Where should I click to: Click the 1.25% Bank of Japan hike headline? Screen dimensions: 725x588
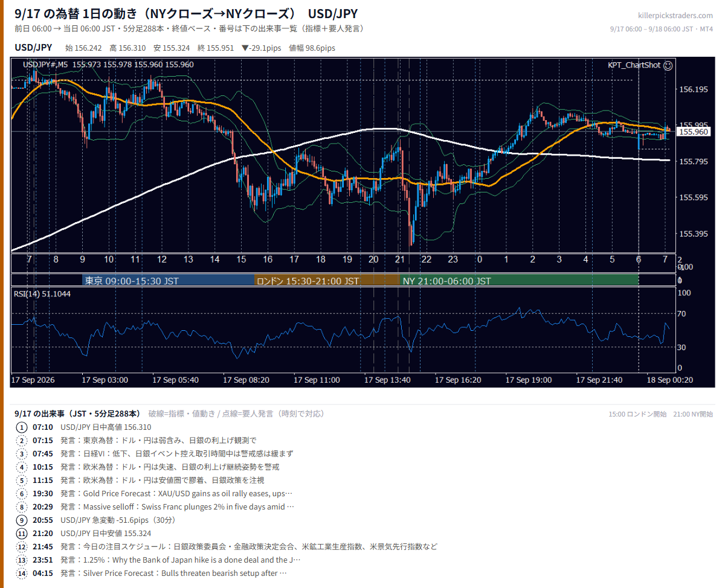click(x=181, y=560)
